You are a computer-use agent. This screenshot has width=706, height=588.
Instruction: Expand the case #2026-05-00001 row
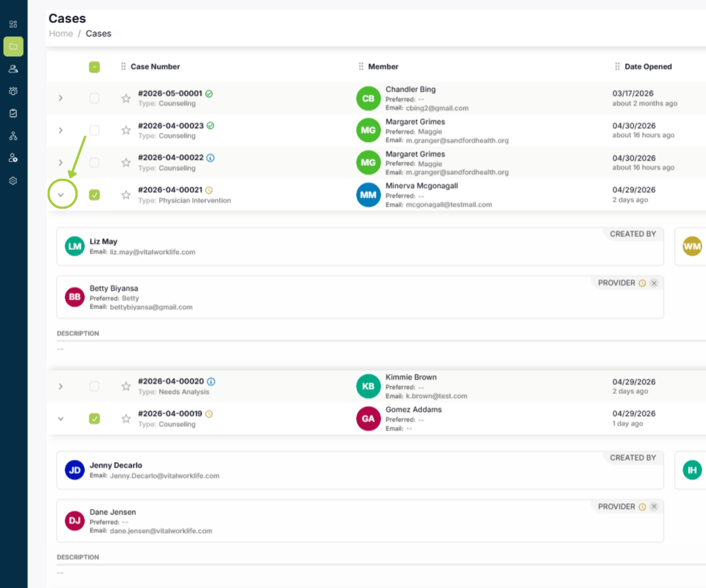[61, 99]
